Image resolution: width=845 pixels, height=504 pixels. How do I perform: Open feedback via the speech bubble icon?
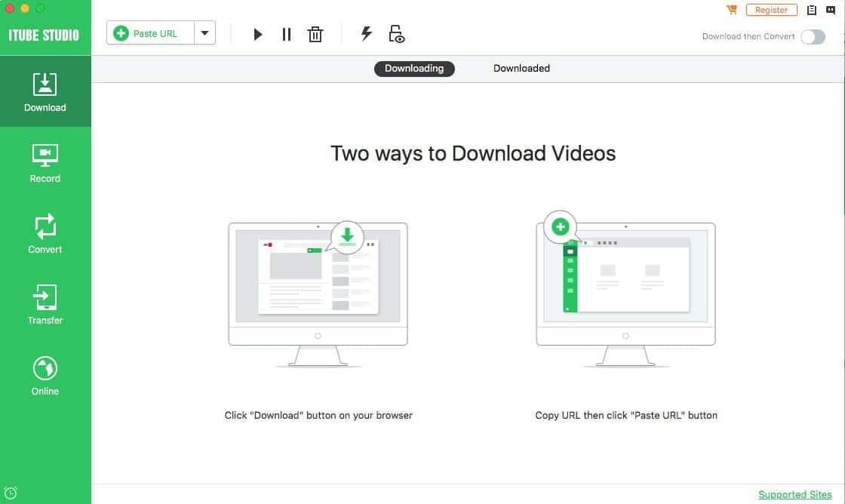coord(833,10)
